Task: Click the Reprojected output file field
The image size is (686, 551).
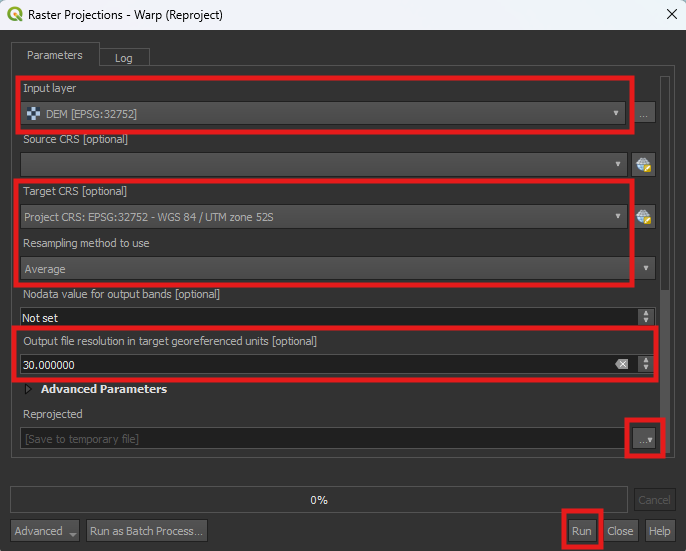Action: tap(320, 439)
